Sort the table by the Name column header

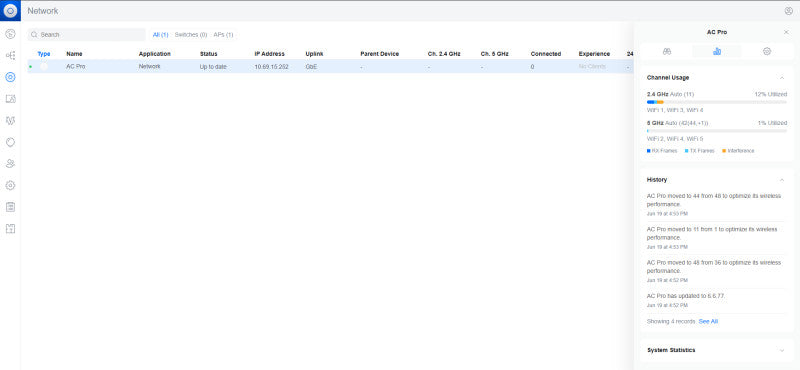[x=74, y=54]
